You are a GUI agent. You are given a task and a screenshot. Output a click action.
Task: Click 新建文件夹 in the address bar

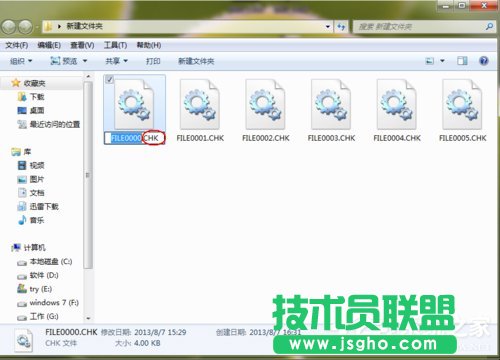84,26
